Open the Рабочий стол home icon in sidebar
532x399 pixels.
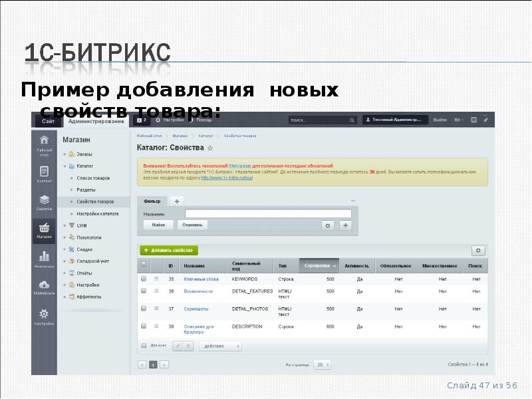click(44, 140)
